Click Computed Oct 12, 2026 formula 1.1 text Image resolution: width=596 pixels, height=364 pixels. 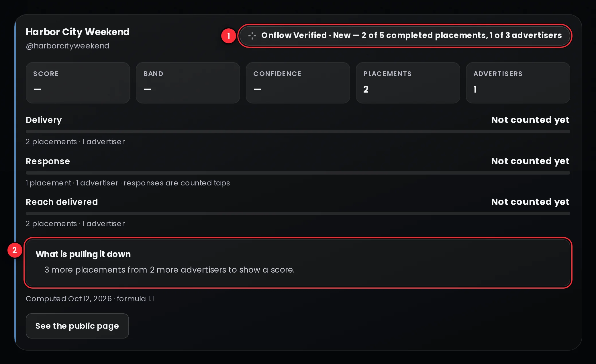click(x=90, y=299)
